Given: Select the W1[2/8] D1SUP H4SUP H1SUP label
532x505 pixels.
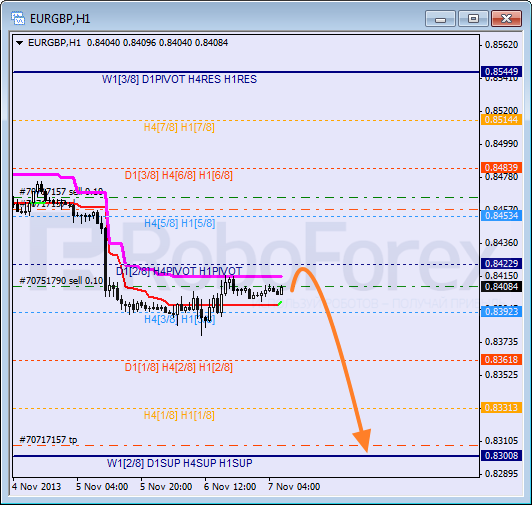Looking at the screenshot, I should coord(179,463).
